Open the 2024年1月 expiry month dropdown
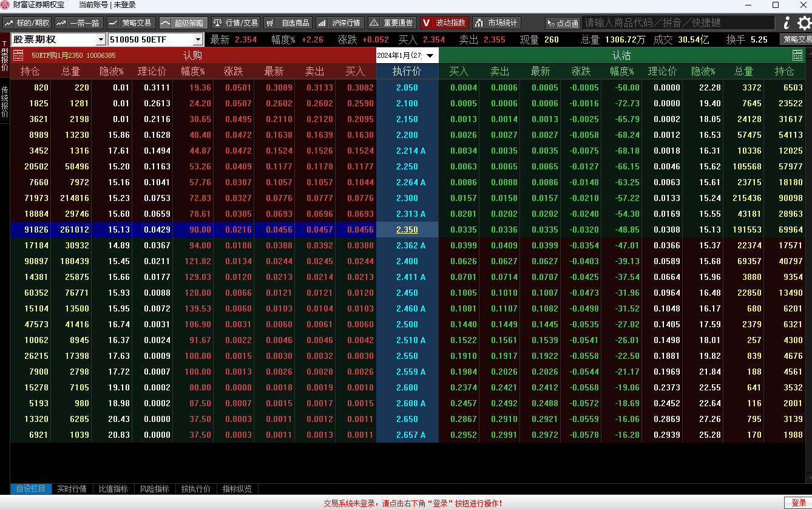812x510 pixels. coord(407,55)
